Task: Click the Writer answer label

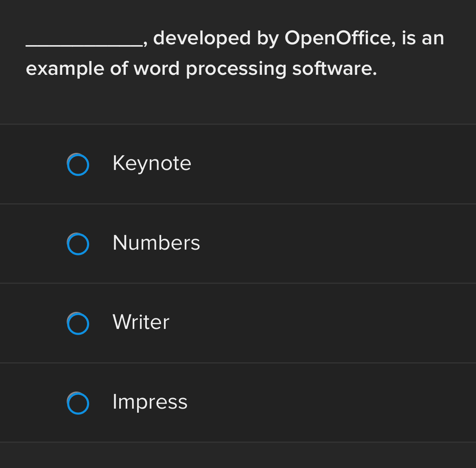Action: tap(140, 323)
